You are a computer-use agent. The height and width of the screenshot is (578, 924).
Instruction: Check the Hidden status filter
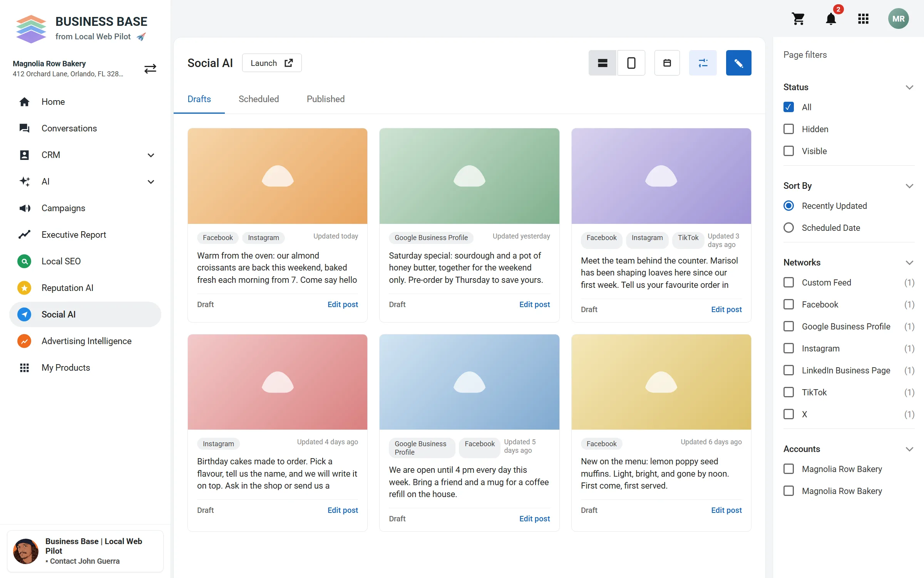(x=788, y=129)
